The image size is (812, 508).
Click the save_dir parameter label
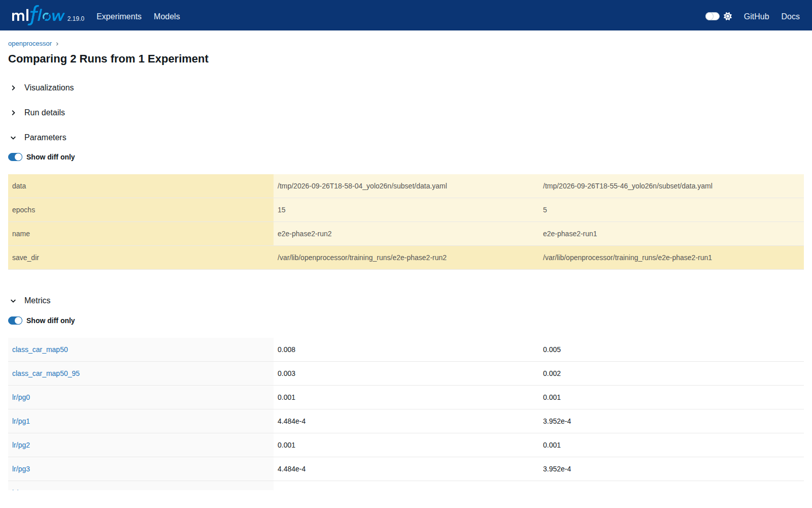(25, 258)
